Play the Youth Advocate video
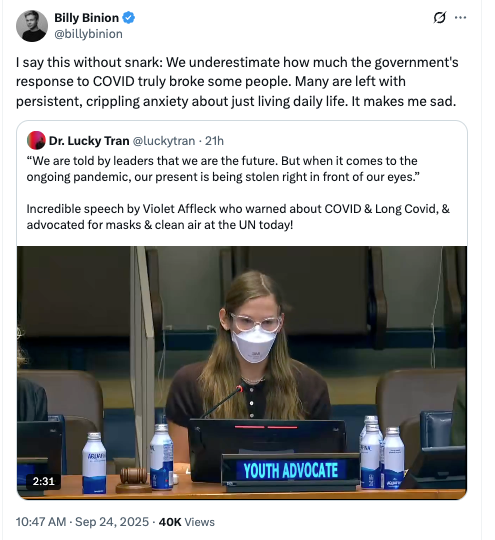Viewport: 495px width, 540px height. pos(242,373)
